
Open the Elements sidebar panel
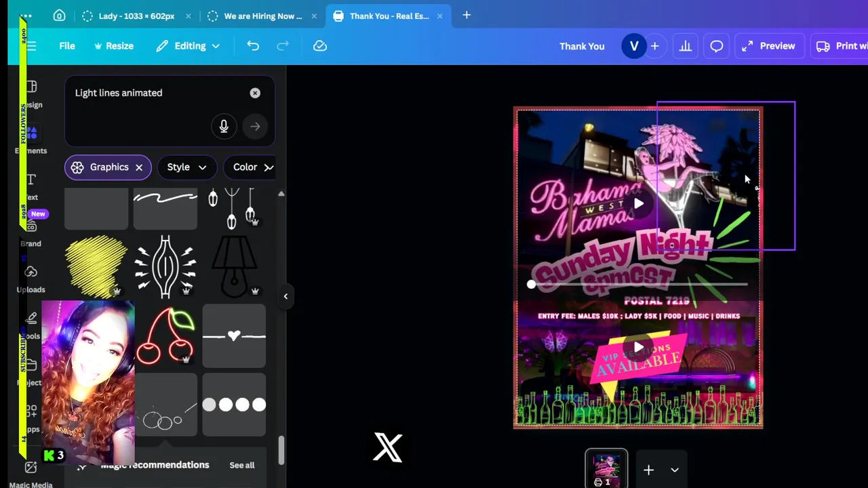tap(31, 140)
